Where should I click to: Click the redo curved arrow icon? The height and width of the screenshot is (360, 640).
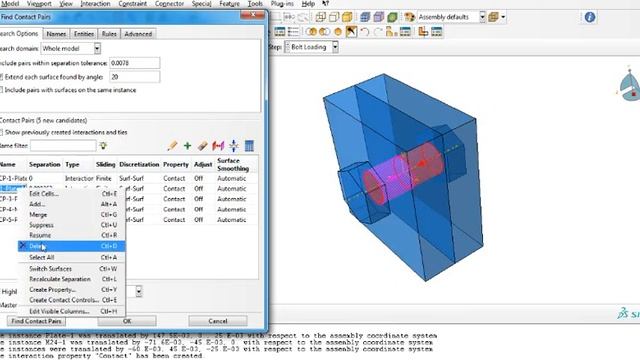tap(378, 31)
